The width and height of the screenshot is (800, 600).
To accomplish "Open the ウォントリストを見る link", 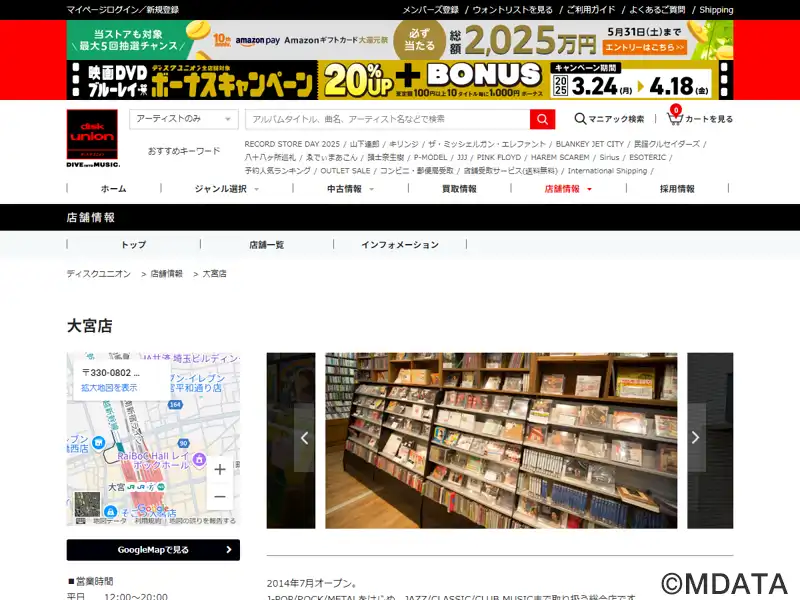I will click(x=512, y=10).
